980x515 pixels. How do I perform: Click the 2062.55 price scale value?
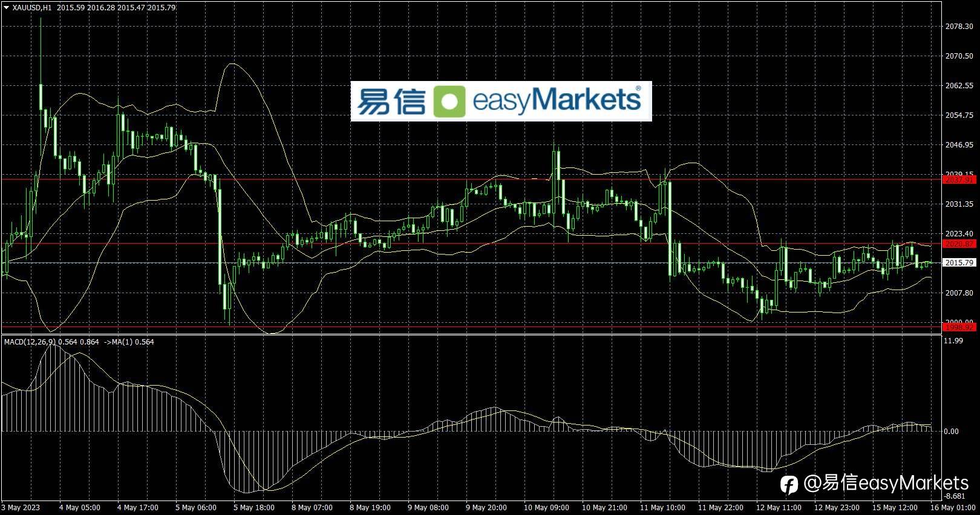[x=959, y=86]
